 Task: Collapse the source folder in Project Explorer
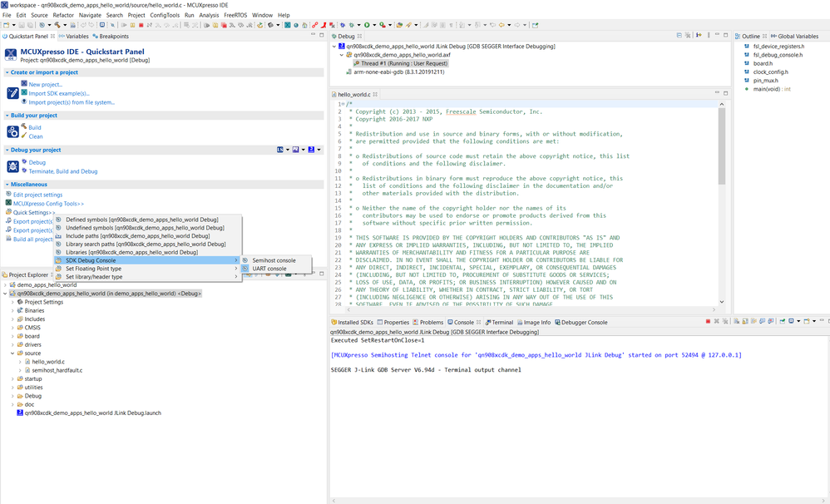[12, 353]
